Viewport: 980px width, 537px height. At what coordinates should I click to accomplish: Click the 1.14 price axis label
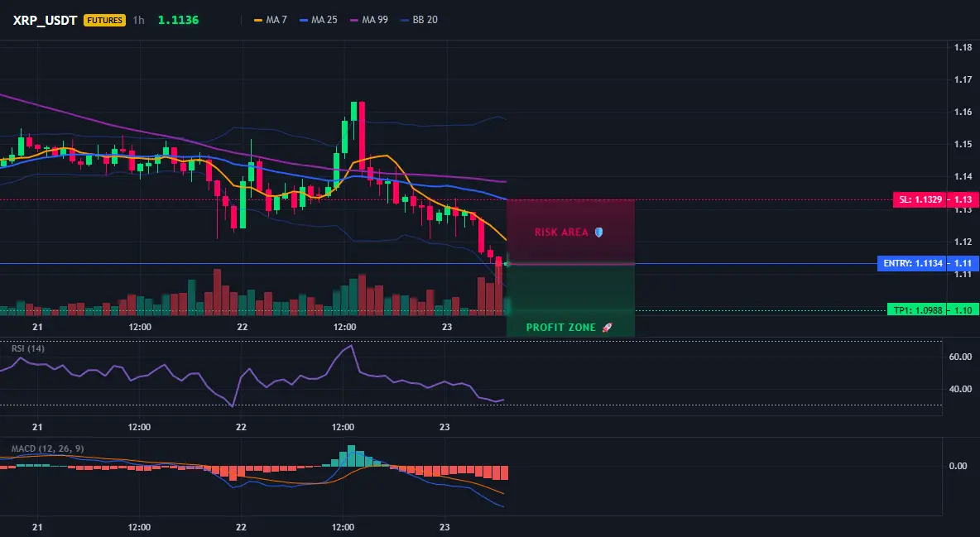point(963,176)
